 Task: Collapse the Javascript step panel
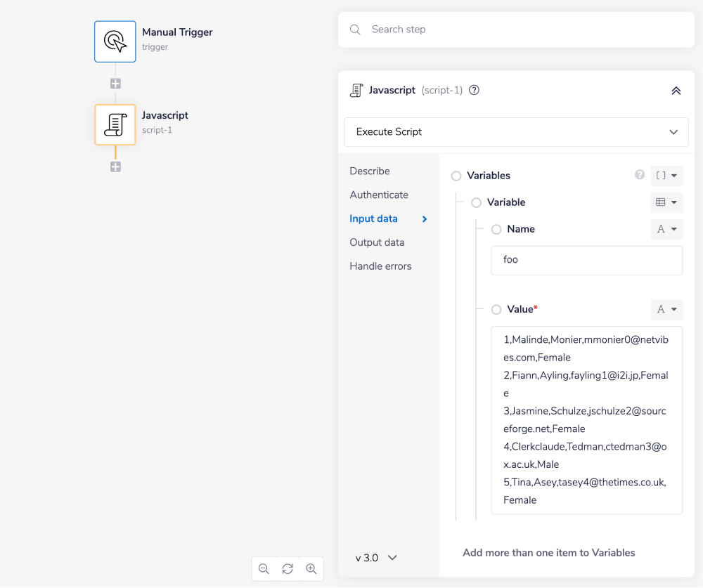(x=676, y=91)
